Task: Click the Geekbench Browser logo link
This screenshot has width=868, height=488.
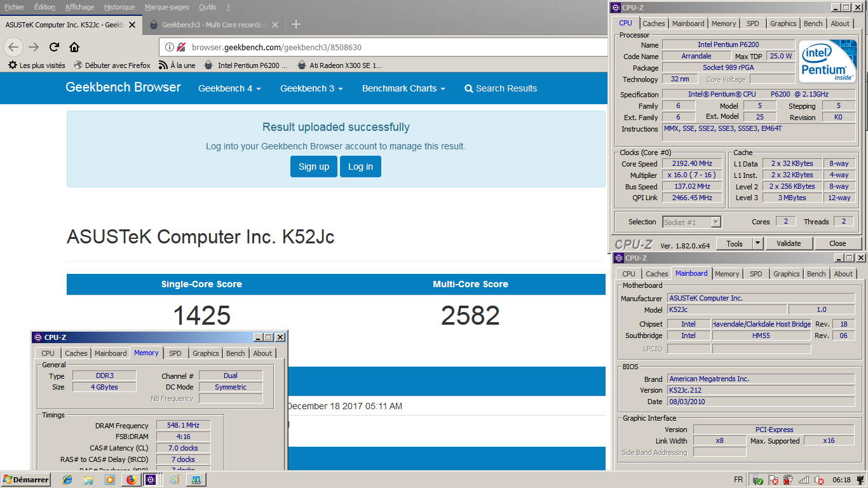Action: click(123, 88)
